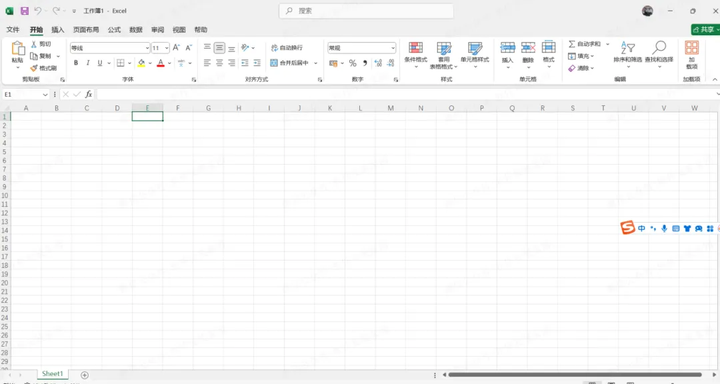The image size is (720, 384).
Task: Align text right in the cell
Action: pos(231,63)
